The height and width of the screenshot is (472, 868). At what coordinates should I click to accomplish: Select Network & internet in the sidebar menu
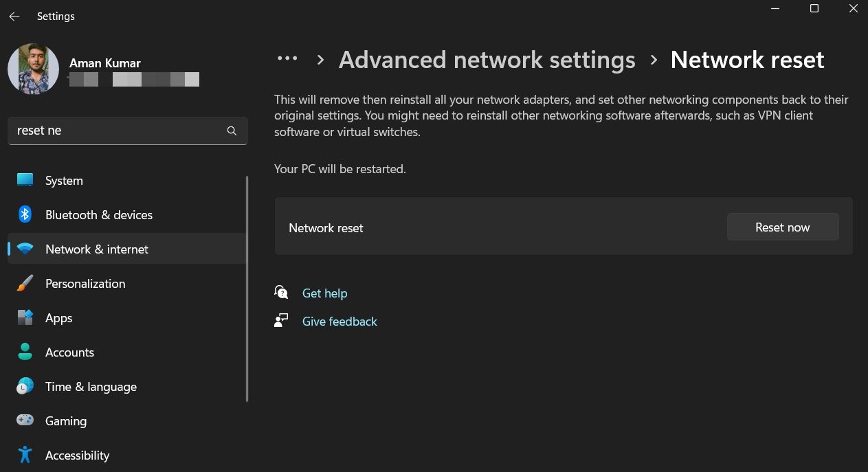point(96,249)
